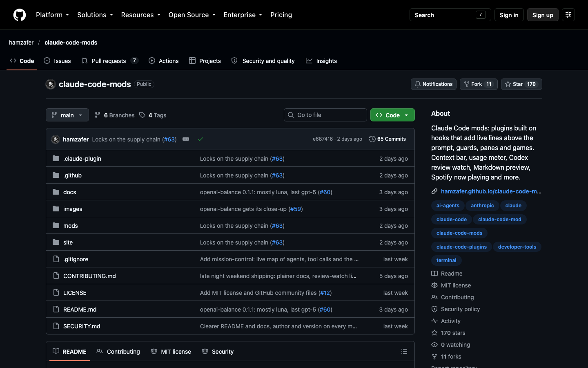Viewport: 588px width, 368px height.
Task: Open the CONTRIBUTING.md file
Action: tap(89, 276)
